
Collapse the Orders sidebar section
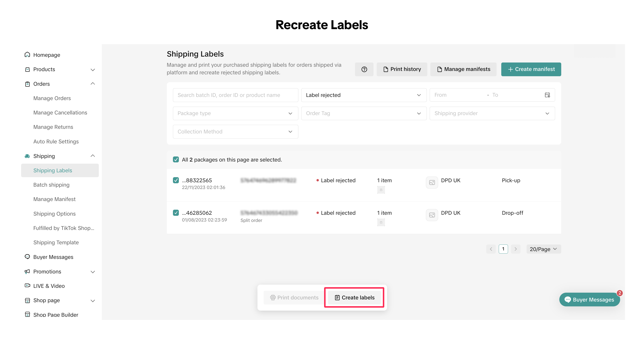tap(92, 84)
